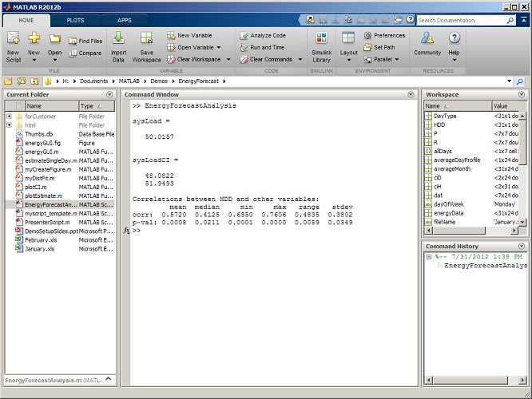532x399 pixels.
Task: Click the Analyze Code button
Action: tap(263, 35)
